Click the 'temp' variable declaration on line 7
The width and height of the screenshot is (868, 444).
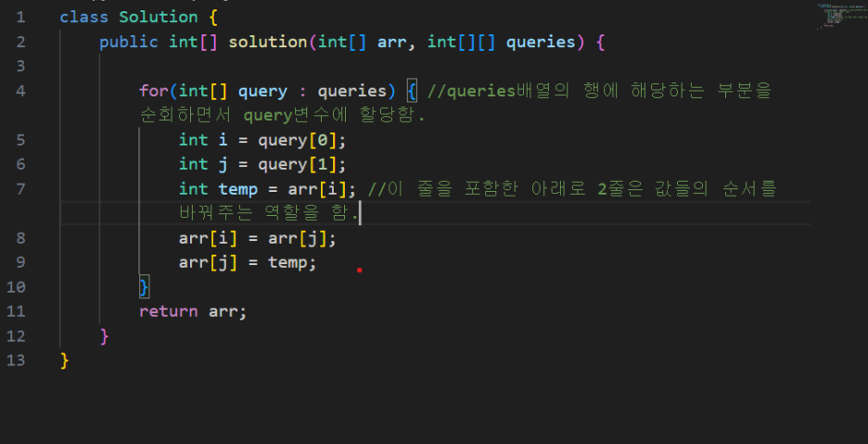pos(238,189)
